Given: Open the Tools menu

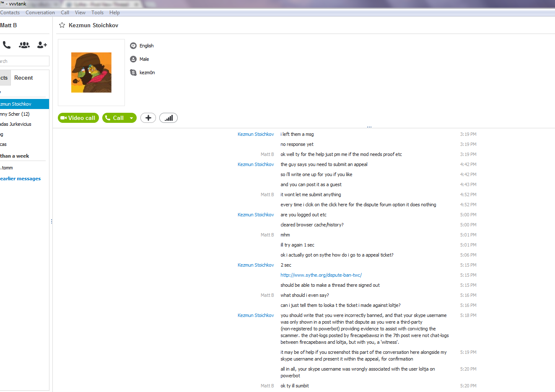Looking at the screenshot, I should [97, 13].
